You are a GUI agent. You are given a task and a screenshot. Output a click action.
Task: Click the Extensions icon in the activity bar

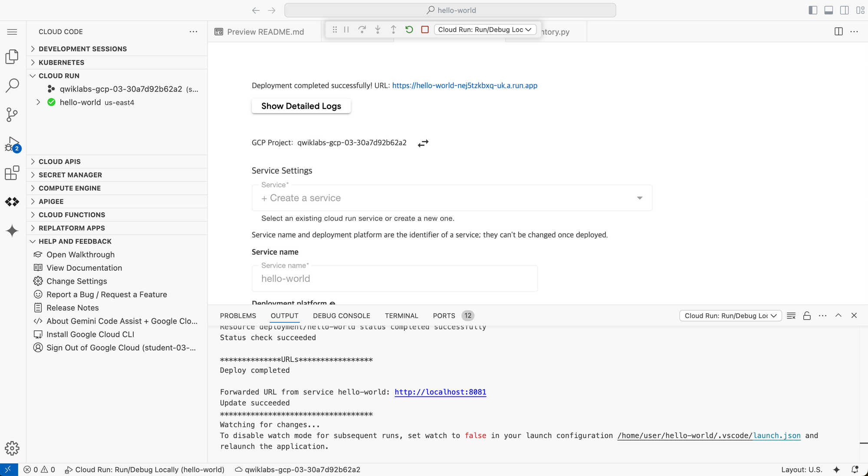(12, 173)
